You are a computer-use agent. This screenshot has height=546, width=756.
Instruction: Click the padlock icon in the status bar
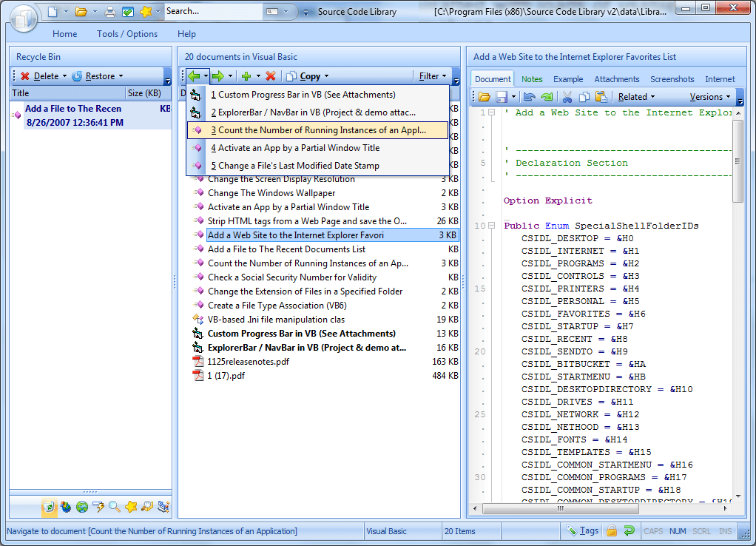[x=611, y=531]
